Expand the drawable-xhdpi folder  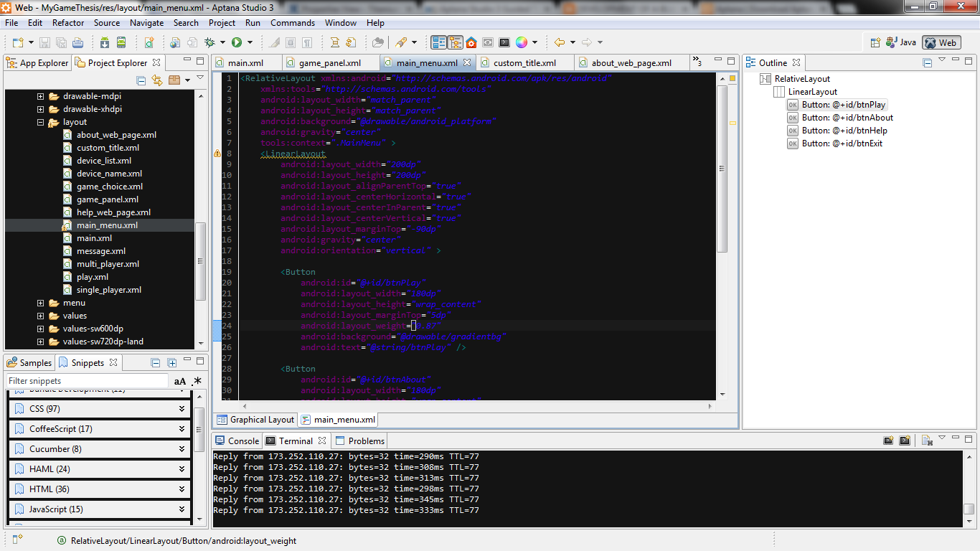(x=41, y=109)
